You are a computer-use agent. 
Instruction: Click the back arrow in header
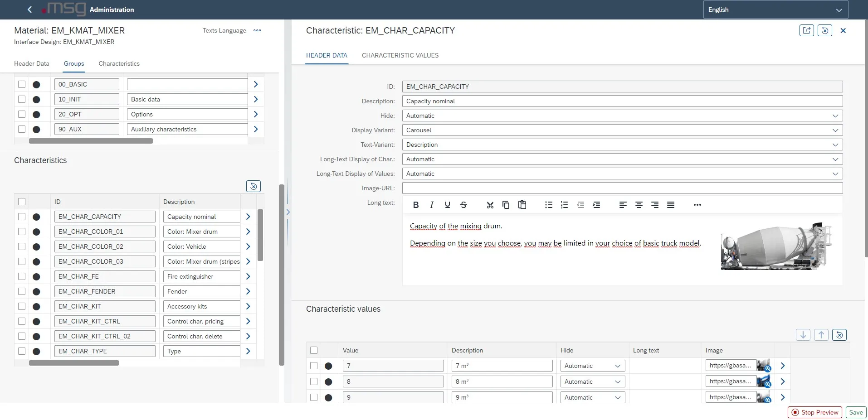click(30, 10)
